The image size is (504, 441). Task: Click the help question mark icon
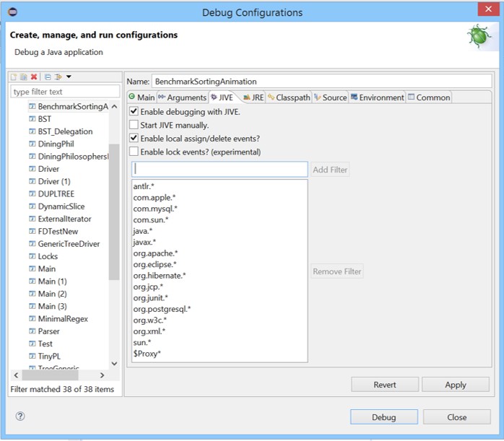20,416
